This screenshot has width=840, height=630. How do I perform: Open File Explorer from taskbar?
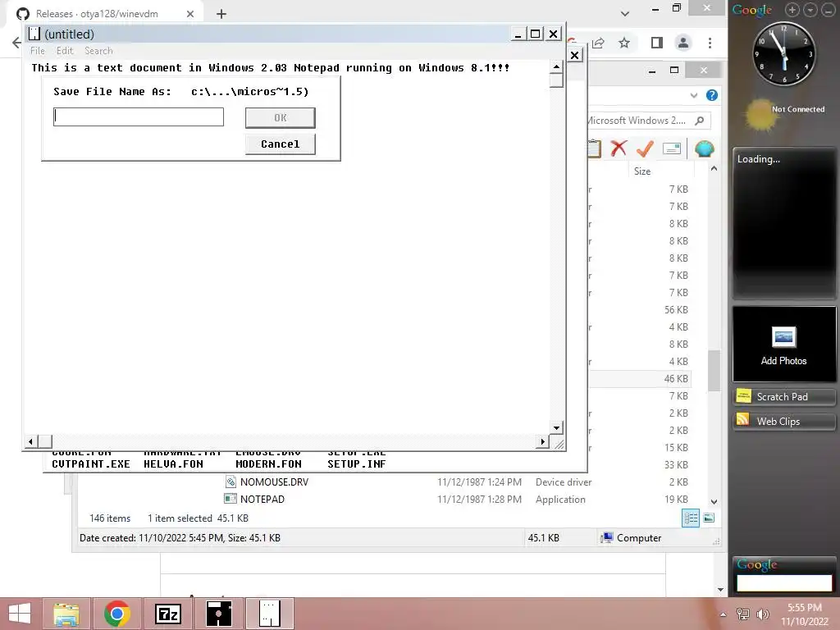tap(66, 614)
